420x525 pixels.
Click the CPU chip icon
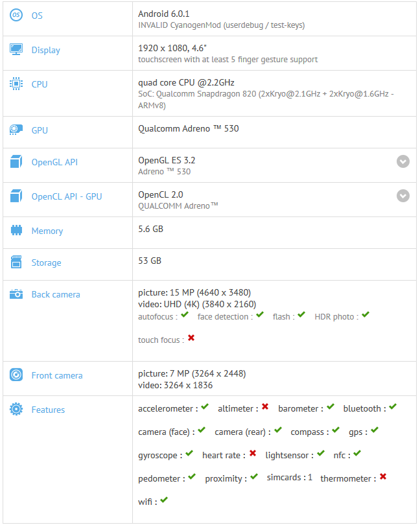point(16,84)
